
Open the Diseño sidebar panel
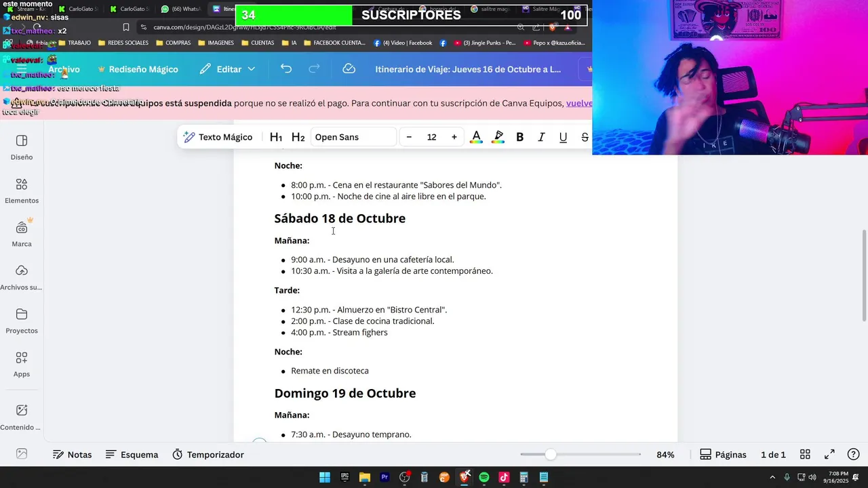[22, 146]
